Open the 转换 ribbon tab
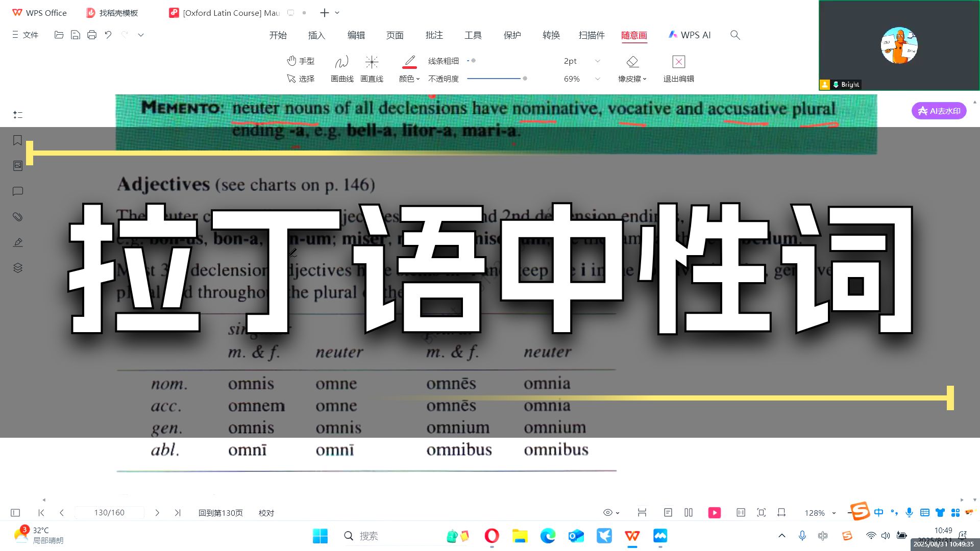This screenshot has height=551, width=980. (551, 35)
